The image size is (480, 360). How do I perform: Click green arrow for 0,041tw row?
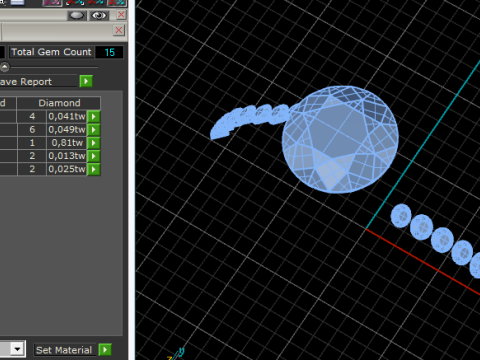94,116
